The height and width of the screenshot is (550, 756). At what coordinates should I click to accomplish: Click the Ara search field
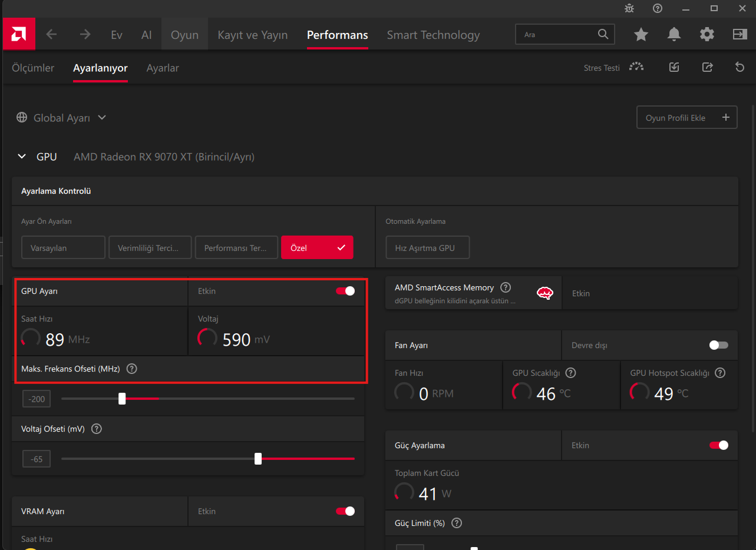pos(557,35)
